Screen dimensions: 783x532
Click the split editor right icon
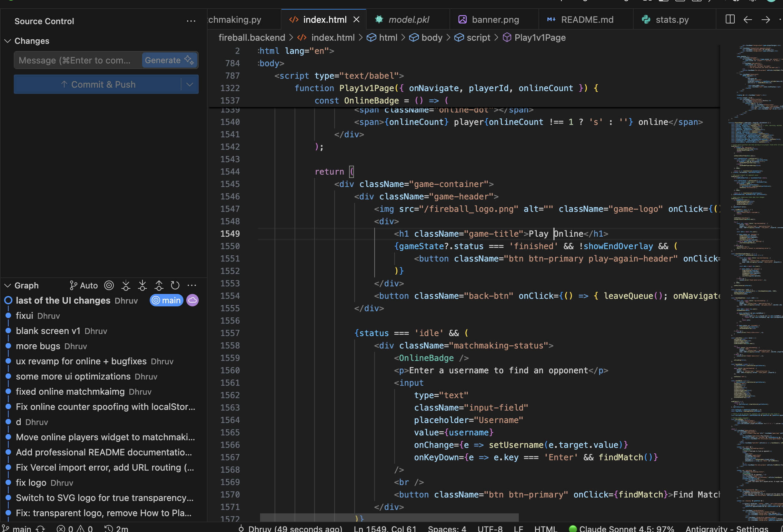pos(730,19)
